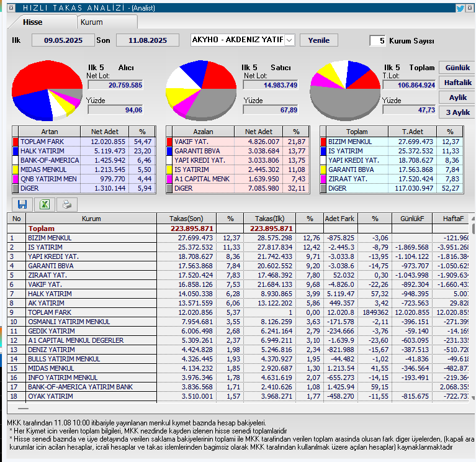Select the Haftalik period button
Image resolution: width=476 pixels, height=462 pixels.
pos(457,83)
